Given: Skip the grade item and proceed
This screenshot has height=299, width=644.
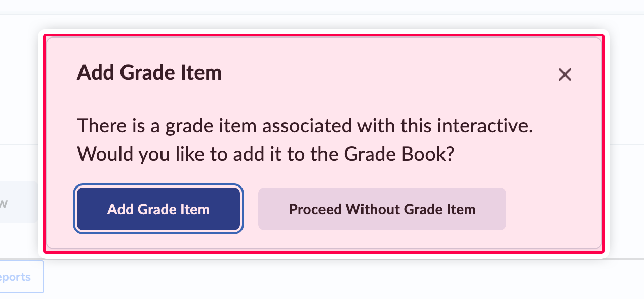Looking at the screenshot, I should (382, 209).
